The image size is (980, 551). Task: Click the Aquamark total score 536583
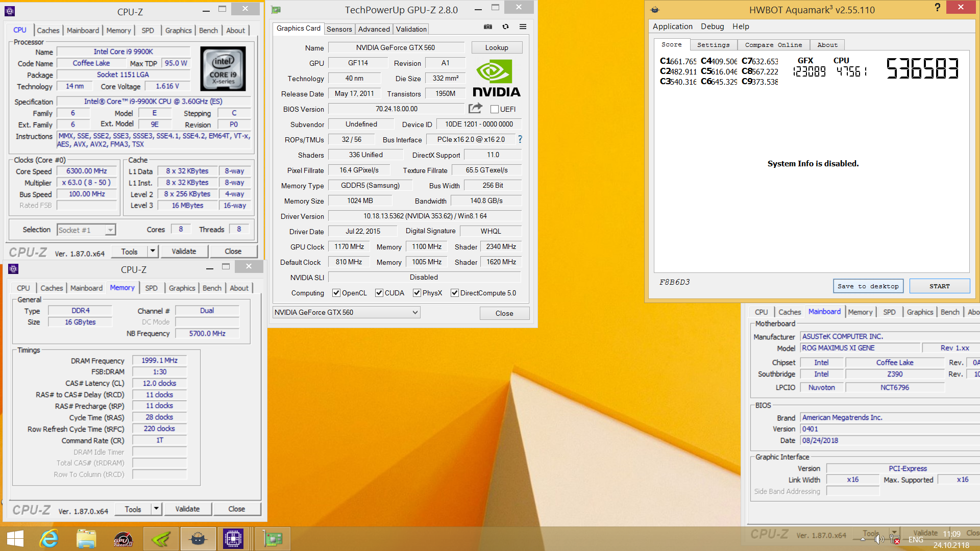click(x=922, y=68)
